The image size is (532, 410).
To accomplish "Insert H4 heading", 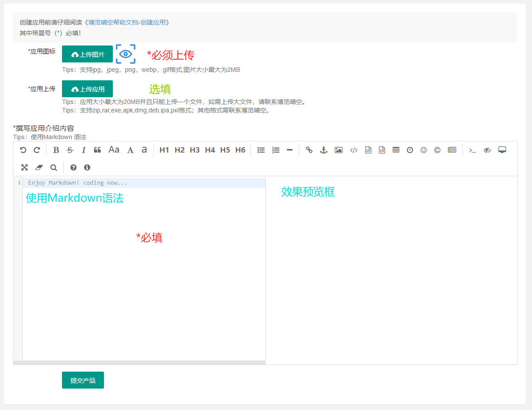I will pos(210,150).
